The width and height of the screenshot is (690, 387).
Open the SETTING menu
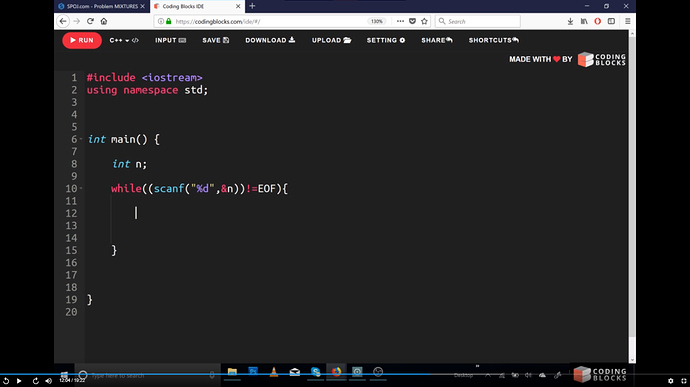pyautogui.click(x=386, y=40)
